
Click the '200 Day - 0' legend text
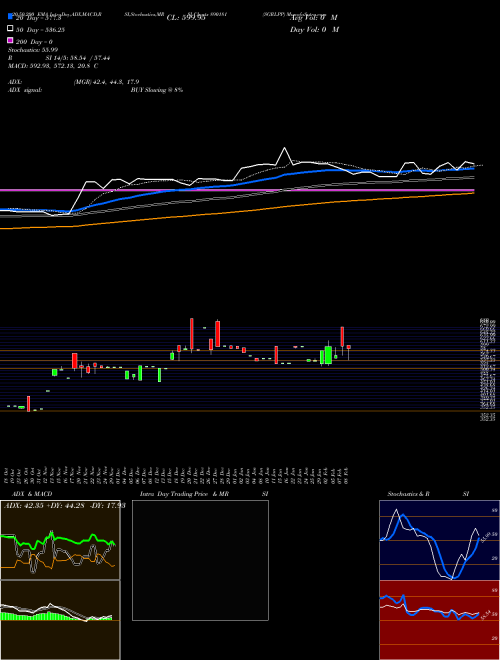34,42
